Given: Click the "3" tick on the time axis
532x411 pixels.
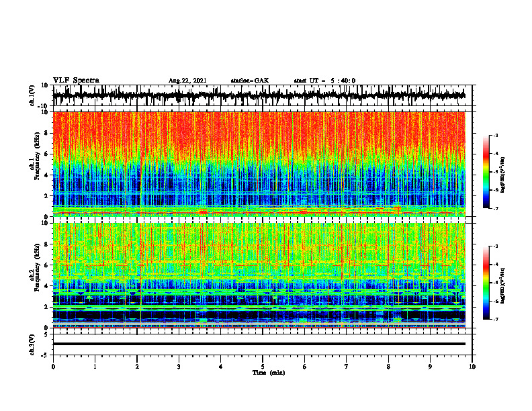Looking at the screenshot, I should point(179,367).
